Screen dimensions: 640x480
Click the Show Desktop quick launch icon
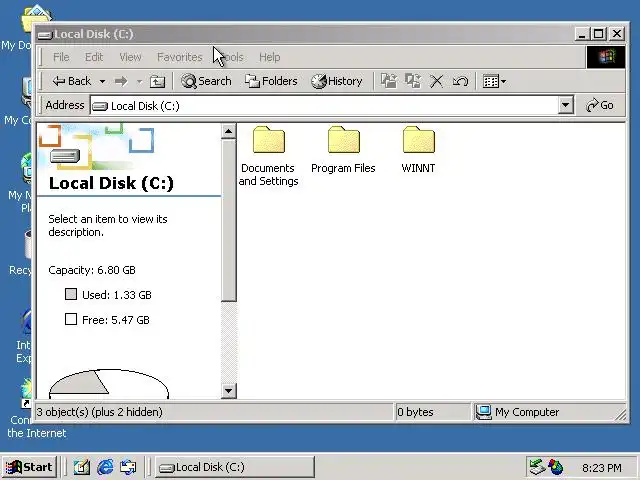pos(82,467)
